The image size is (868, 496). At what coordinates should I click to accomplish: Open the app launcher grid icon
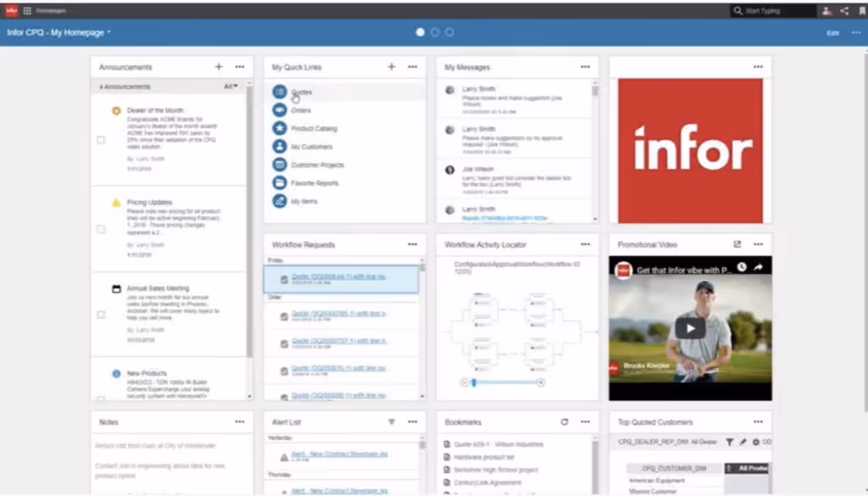tap(27, 10)
